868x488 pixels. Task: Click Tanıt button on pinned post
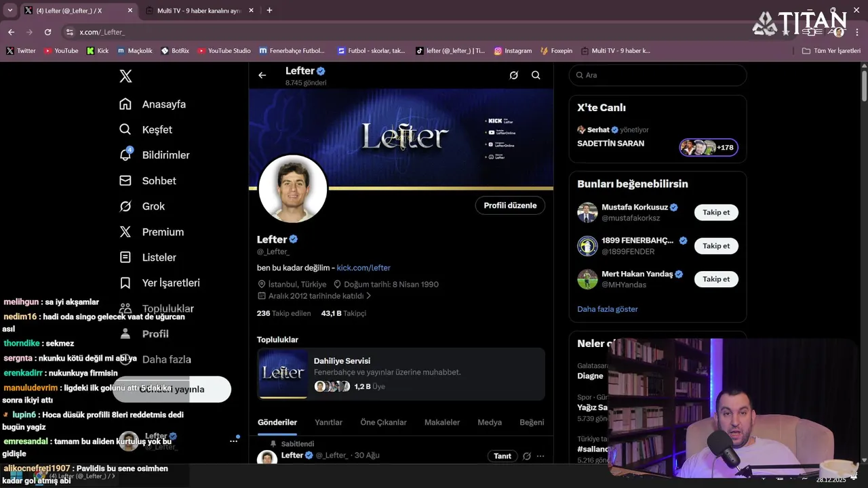[502, 456]
